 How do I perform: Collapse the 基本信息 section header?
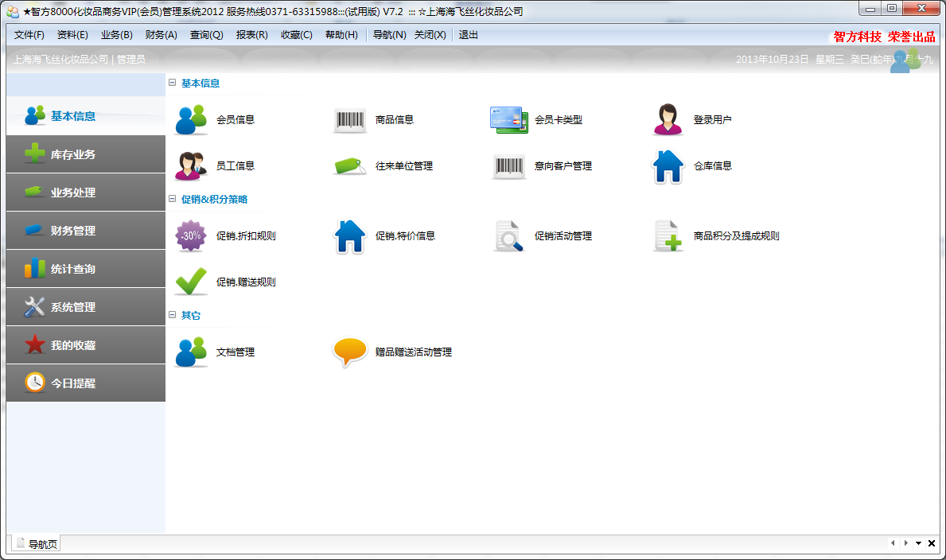pos(172,83)
